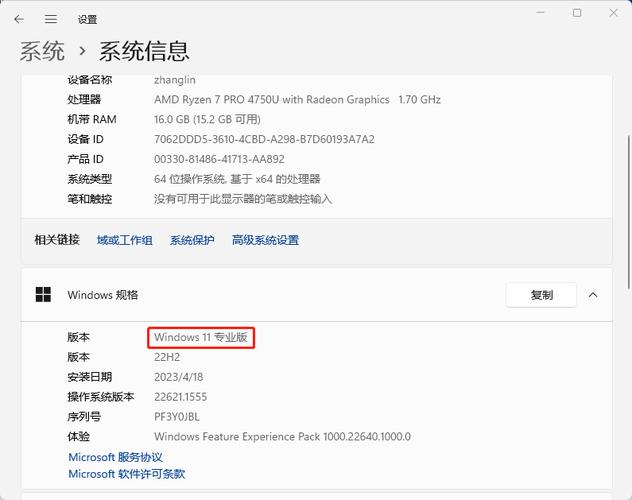This screenshot has width=632, height=500.
Task: Select 没有可用于此显示器的笔或触控输入 text
Action: 243,199
